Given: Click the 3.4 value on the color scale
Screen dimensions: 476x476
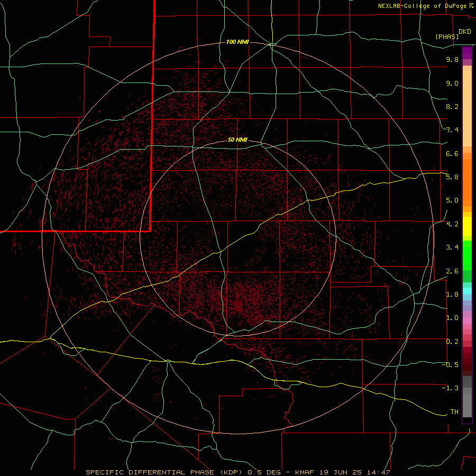Looking at the screenshot, I should [452, 248].
